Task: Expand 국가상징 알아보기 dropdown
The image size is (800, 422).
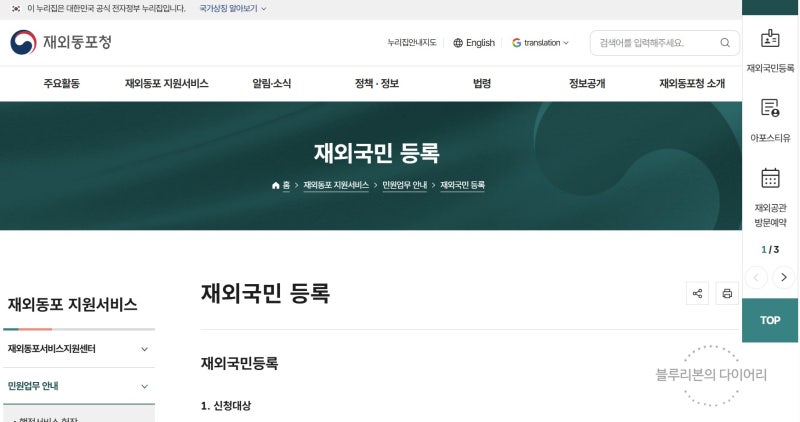Action: coord(233,9)
